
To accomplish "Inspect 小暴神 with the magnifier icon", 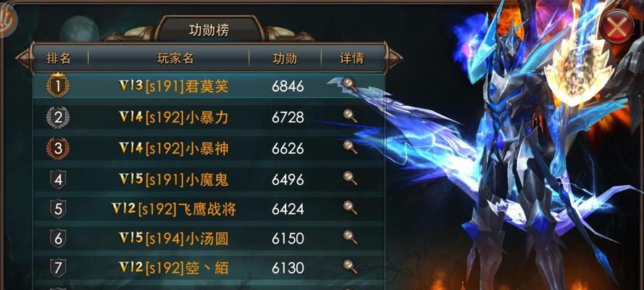I will click(x=350, y=147).
